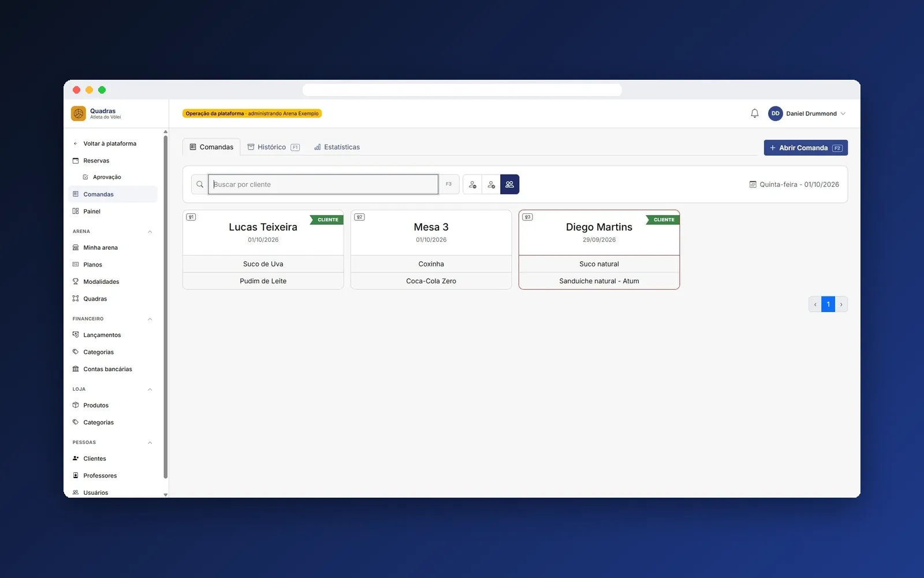The image size is (924, 578).
Task: Select the second single-person filter icon
Action: [x=491, y=184]
